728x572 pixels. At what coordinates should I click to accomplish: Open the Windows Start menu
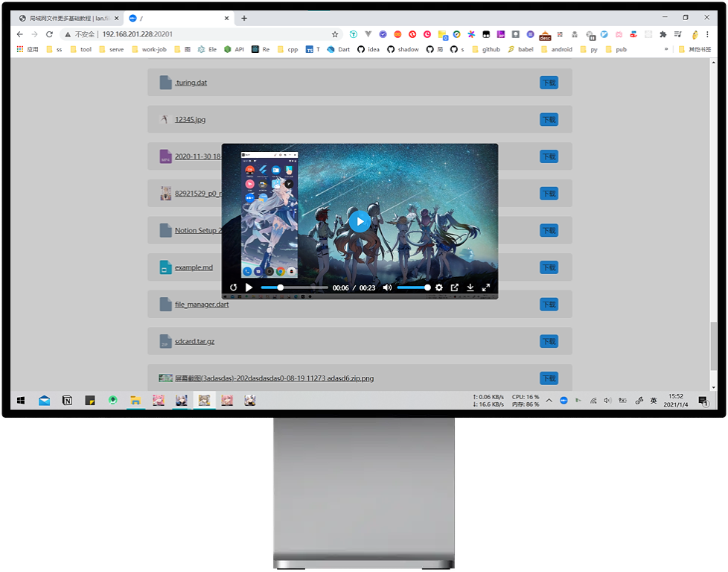(x=21, y=401)
